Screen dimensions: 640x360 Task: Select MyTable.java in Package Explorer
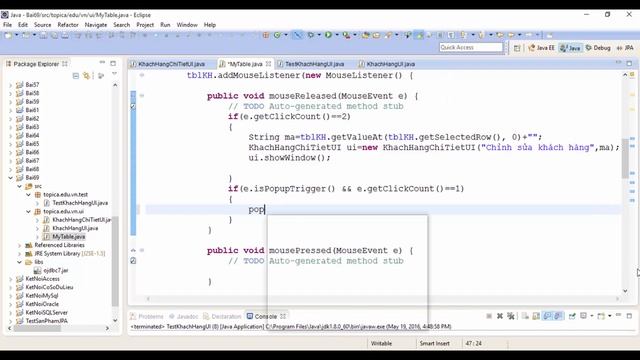coord(68,237)
